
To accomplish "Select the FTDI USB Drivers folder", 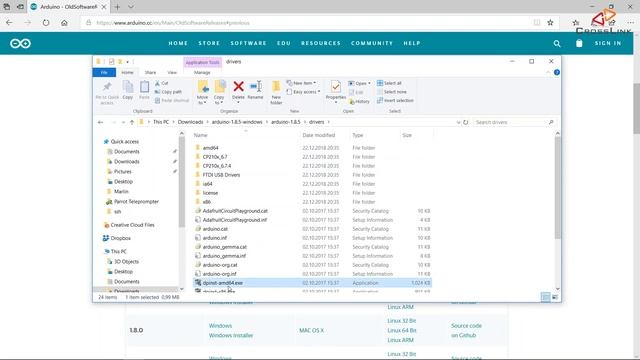I will coord(221,175).
